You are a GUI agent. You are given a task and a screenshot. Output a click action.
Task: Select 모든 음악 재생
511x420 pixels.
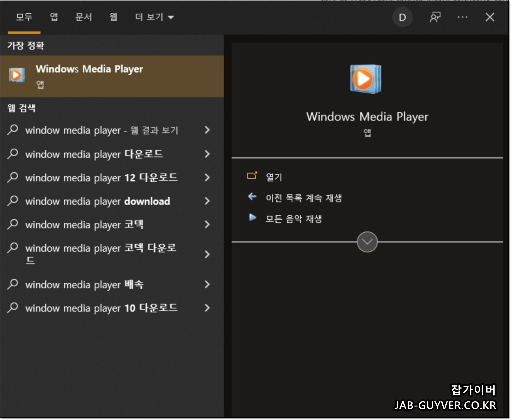coord(294,219)
